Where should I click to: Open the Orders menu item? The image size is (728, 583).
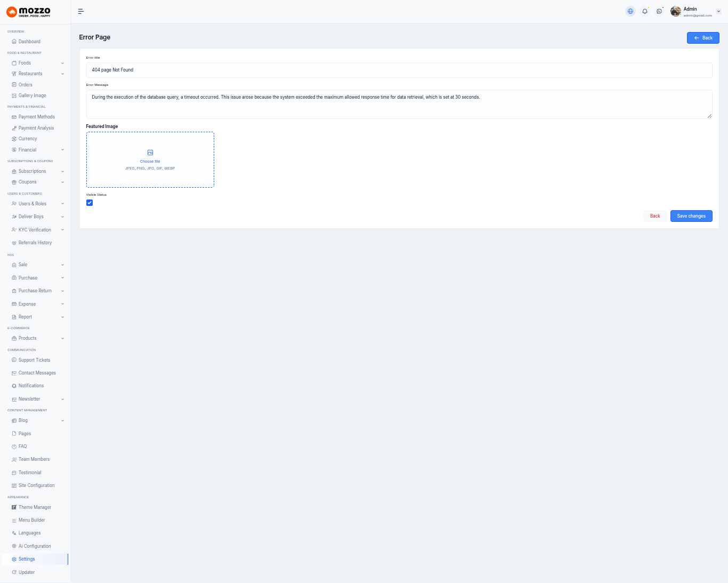pyautogui.click(x=25, y=85)
